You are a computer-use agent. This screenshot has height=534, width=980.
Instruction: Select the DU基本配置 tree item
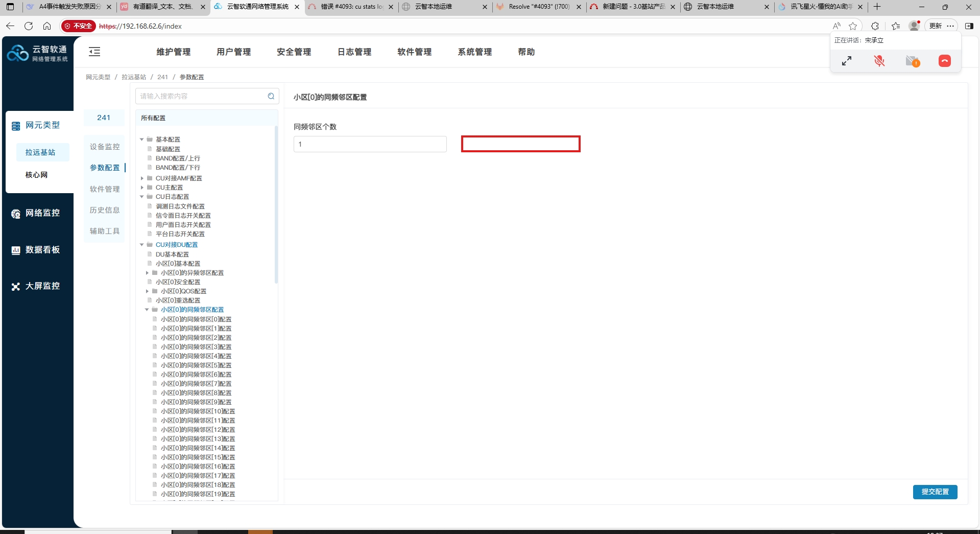point(172,254)
